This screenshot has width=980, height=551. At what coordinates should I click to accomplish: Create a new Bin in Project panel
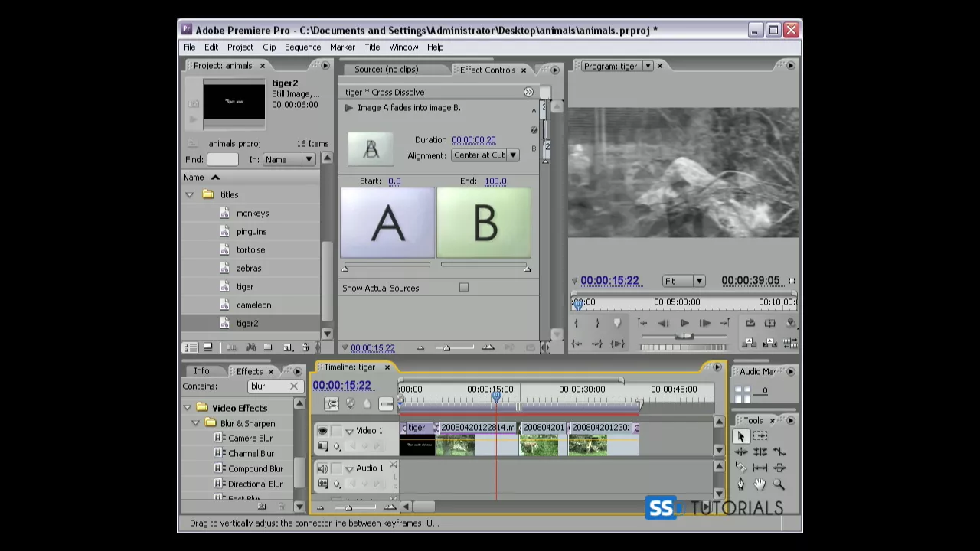pyautogui.click(x=268, y=347)
